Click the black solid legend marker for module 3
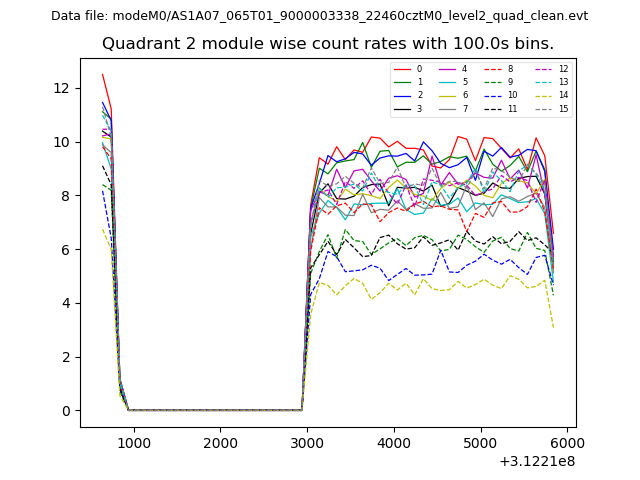 click(402, 108)
